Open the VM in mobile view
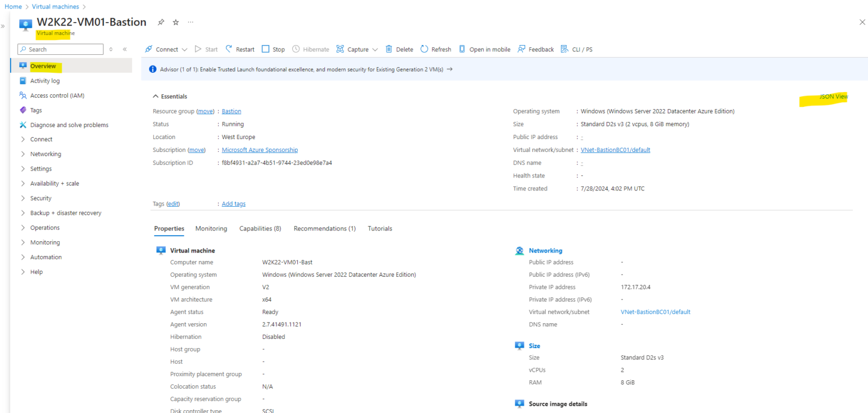 (x=484, y=49)
